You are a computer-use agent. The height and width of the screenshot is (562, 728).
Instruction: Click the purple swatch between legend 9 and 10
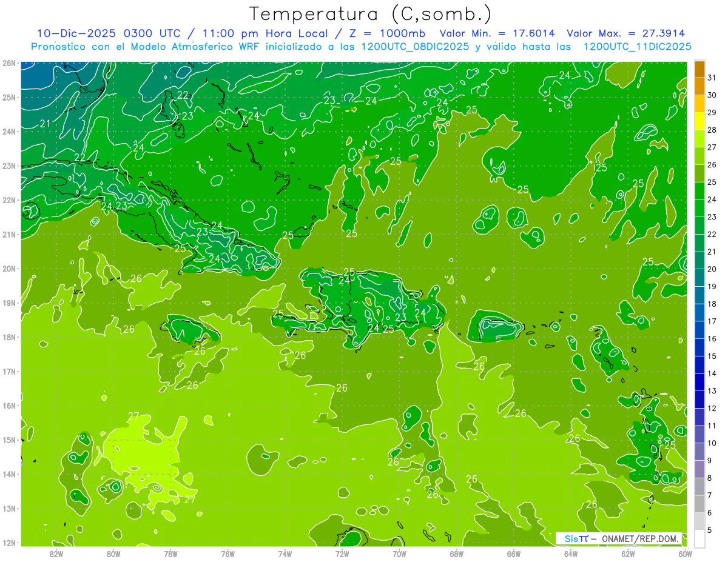coord(699,452)
